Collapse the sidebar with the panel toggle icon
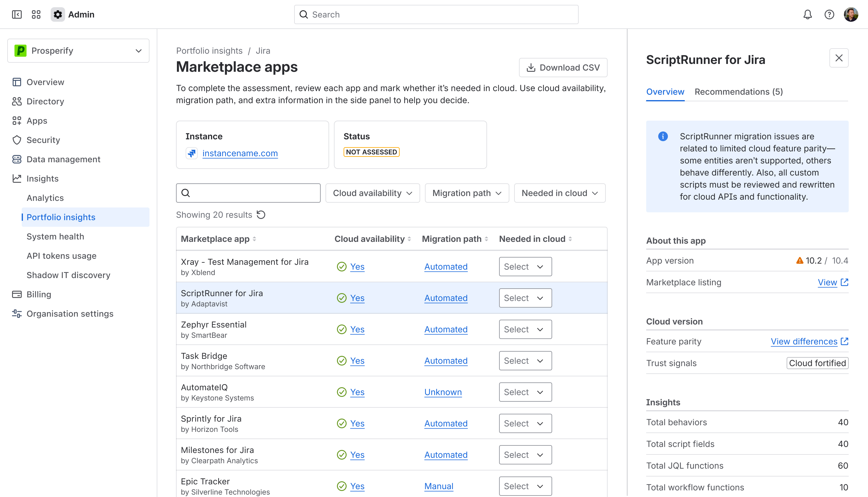 pos(17,14)
